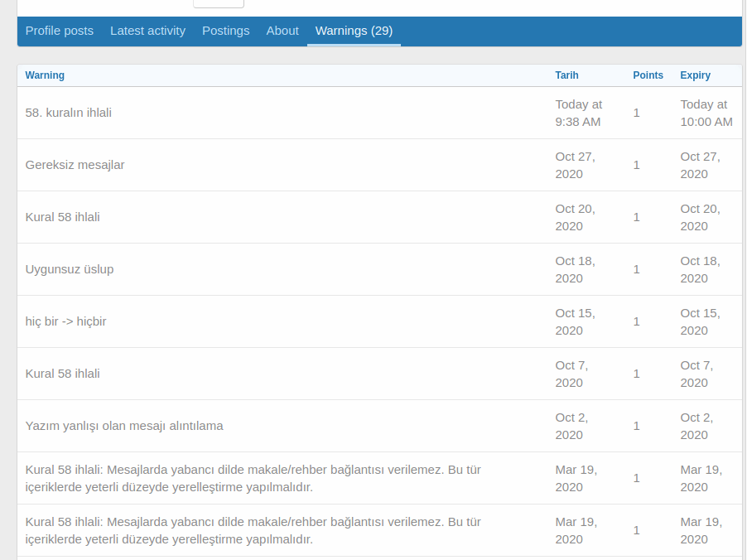Click the Oct 7, 2020 Expiry cell
The width and height of the screenshot is (747, 560).
coord(696,374)
